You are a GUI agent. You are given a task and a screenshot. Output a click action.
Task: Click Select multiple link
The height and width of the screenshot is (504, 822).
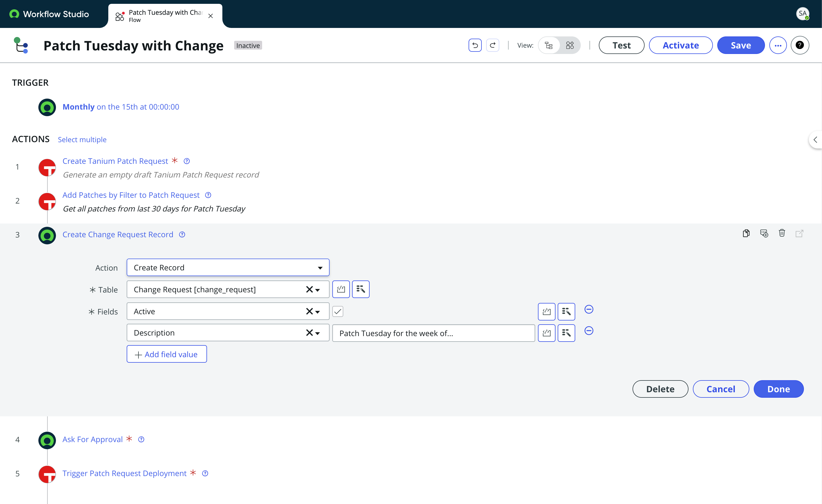tap(82, 139)
